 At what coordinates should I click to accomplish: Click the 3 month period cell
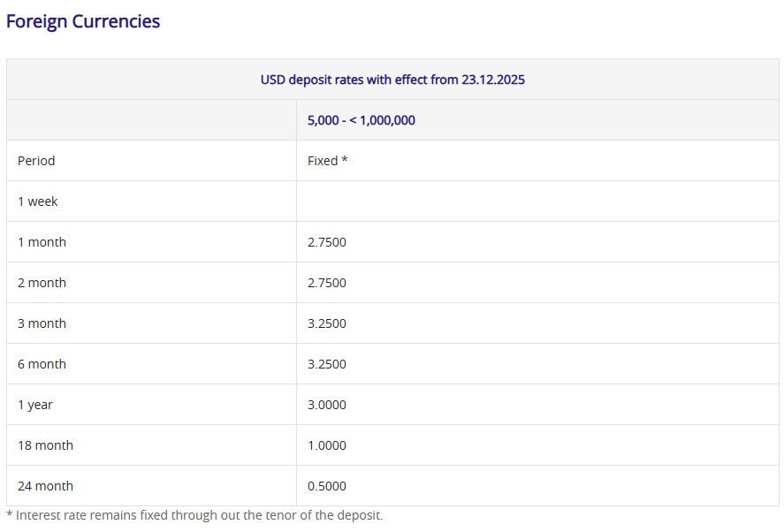[x=42, y=323]
